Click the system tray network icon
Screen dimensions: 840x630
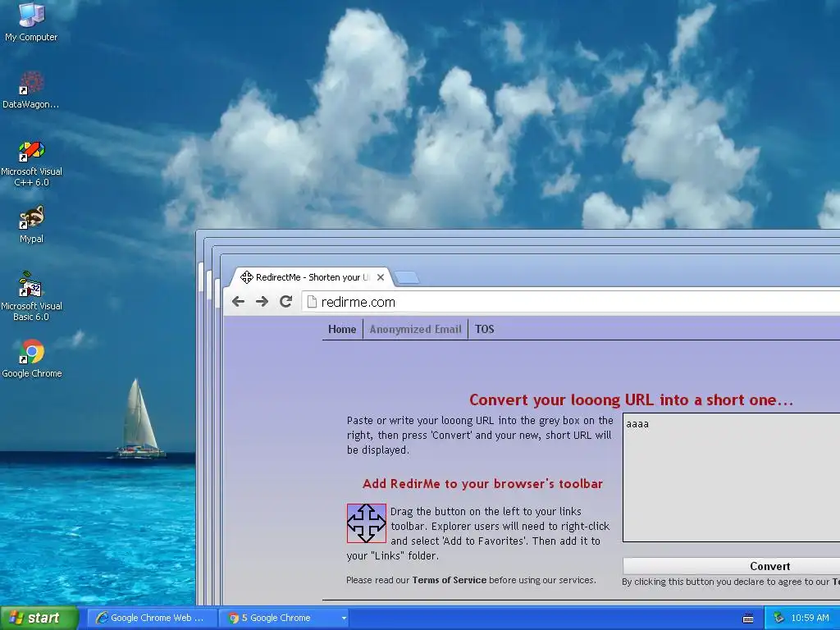coord(779,618)
